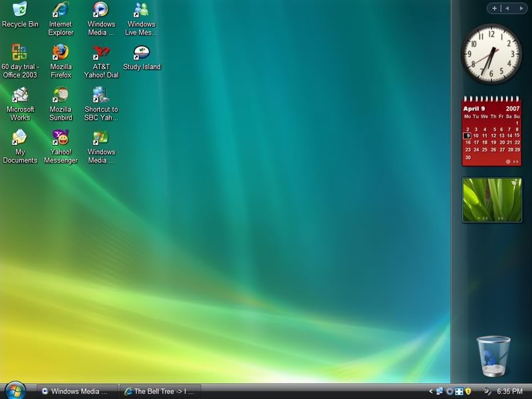Expand hidden system tray icons arrow

pyautogui.click(x=431, y=392)
